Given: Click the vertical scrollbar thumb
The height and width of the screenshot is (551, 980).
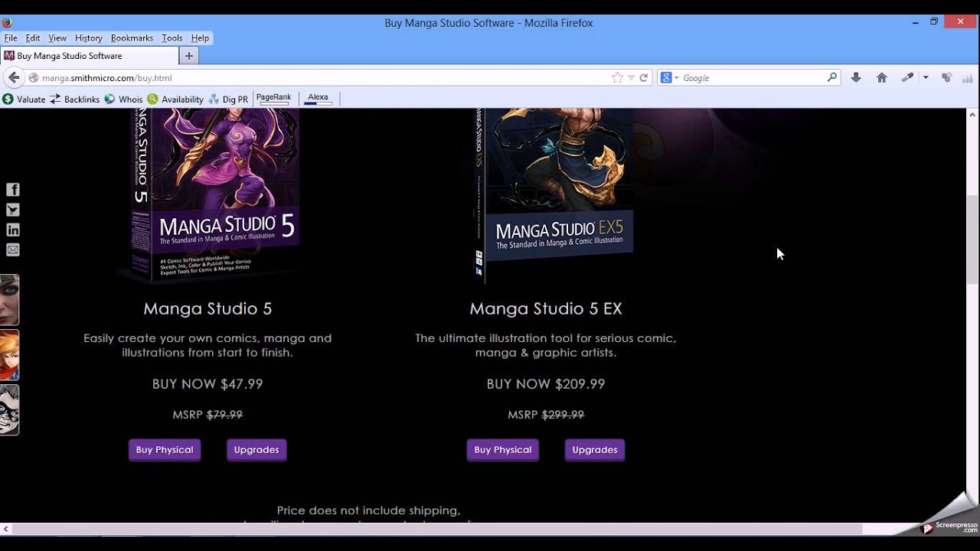Looking at the screenshot, I should (x=973, y=240).
